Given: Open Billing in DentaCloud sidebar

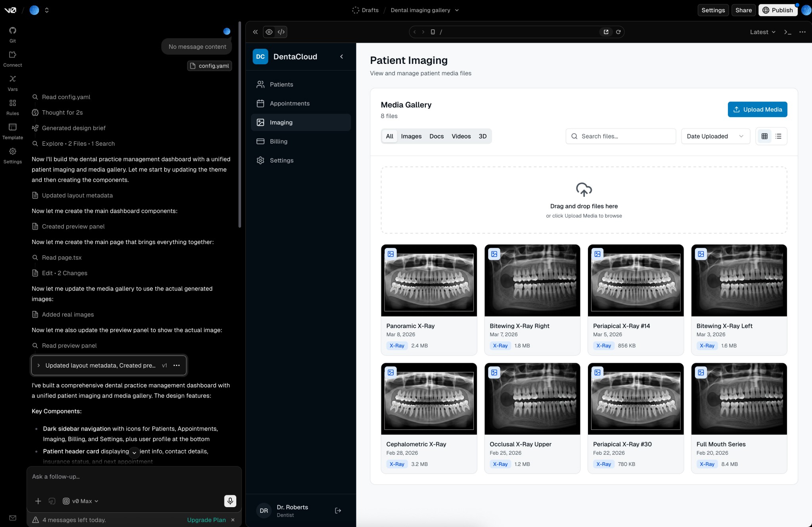Looking at the screenshot, I should (278, 141).
